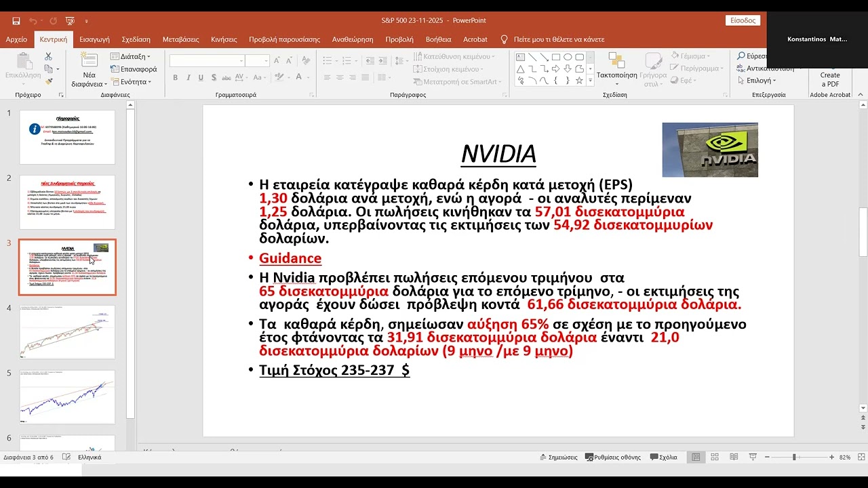Switch to Reading view in status bar
The width and height of the screenshot is (868, 488).
coord(734,457)
